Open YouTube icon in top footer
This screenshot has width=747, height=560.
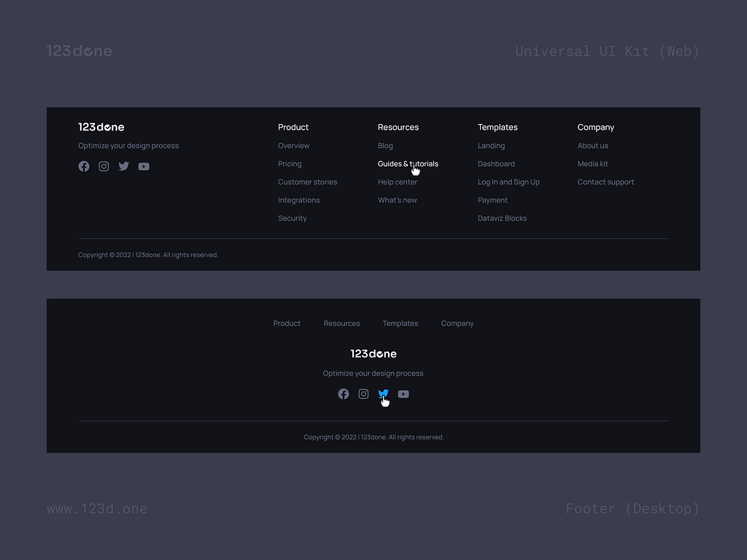[144, 166]
